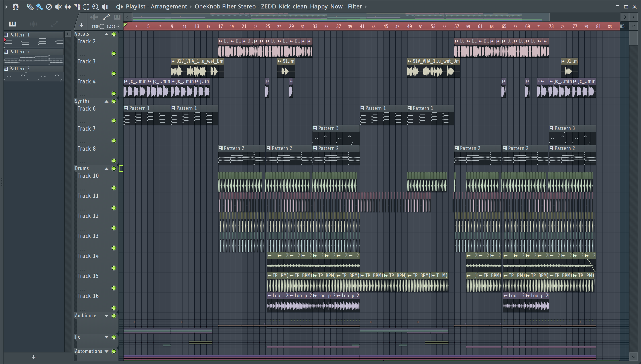Collapse the Drums track group

(x=107, y=169)
